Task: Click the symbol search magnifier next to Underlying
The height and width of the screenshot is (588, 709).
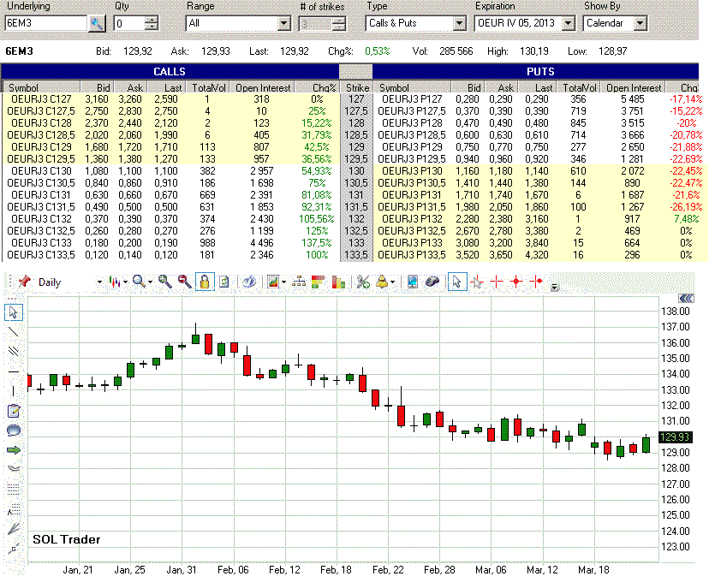Action: coord(97,23)
